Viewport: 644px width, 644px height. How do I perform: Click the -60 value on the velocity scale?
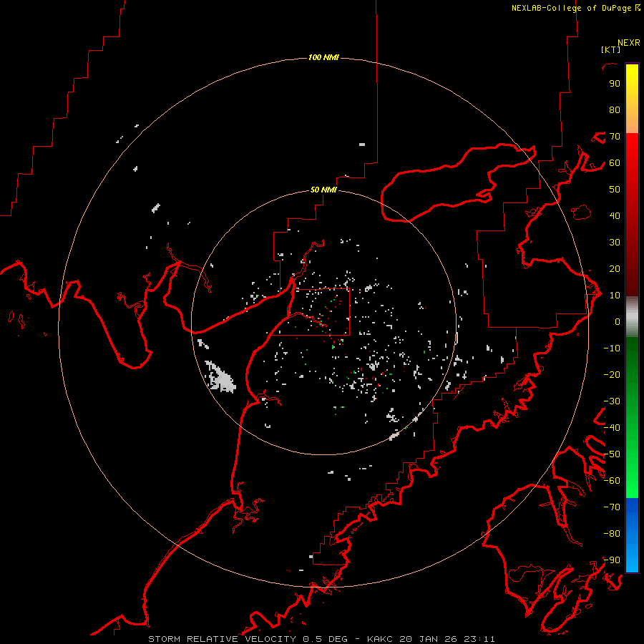(x=612, y=481)
